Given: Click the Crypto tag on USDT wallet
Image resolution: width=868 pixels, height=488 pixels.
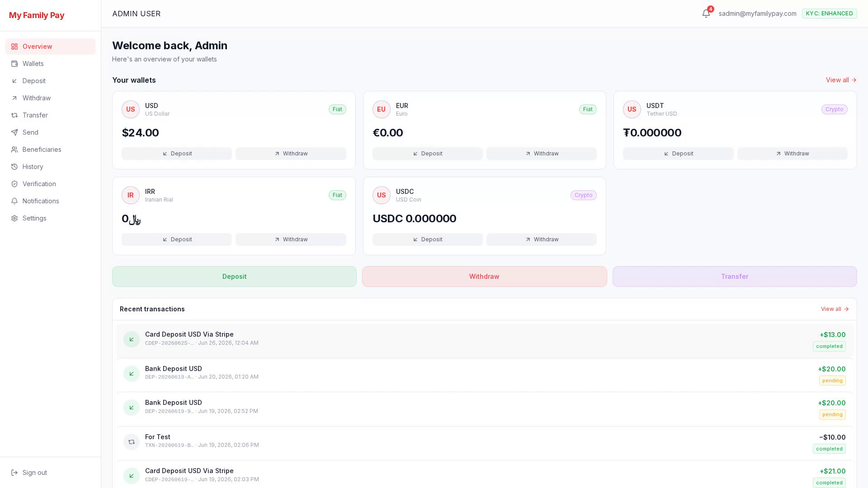Looking at the screenshot, I should [x=834, y=109].
